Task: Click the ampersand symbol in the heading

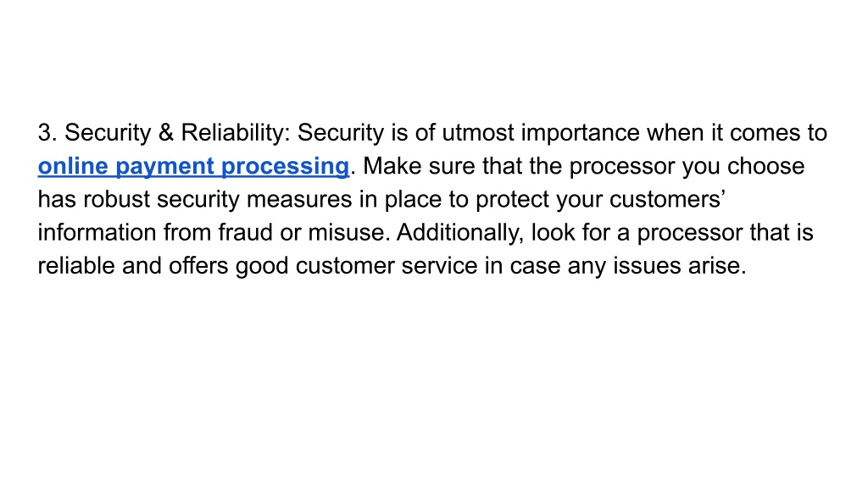Action: tap(166, 133)
